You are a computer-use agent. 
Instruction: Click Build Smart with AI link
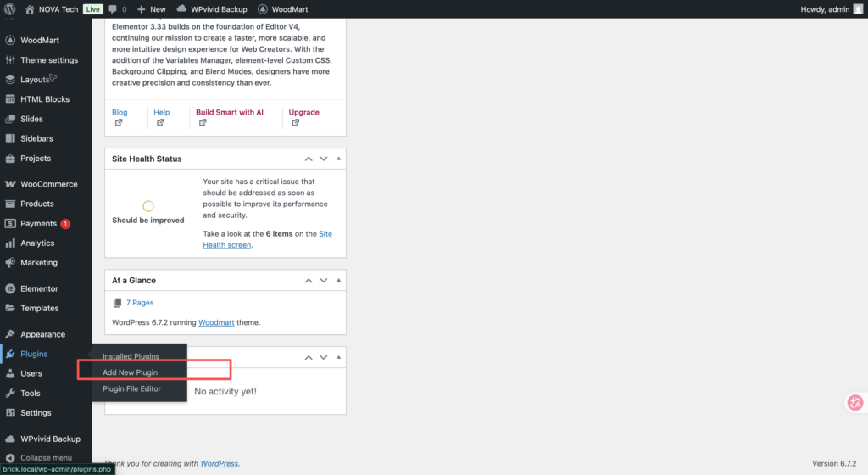[x=230, y=112]
